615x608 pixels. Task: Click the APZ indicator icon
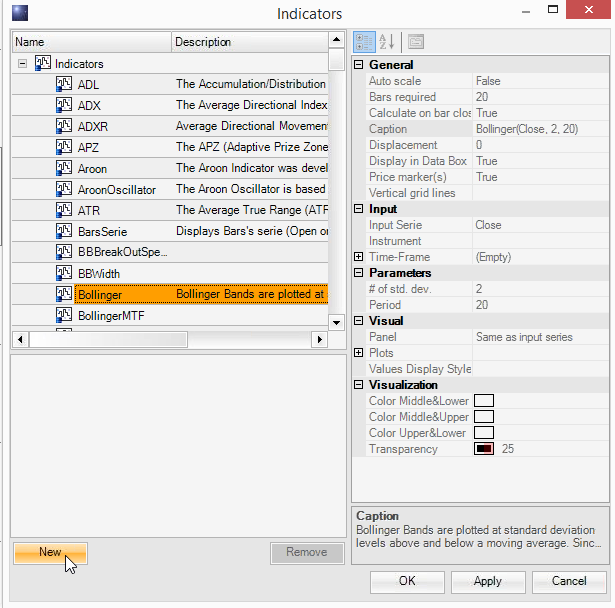coord(64,147)
